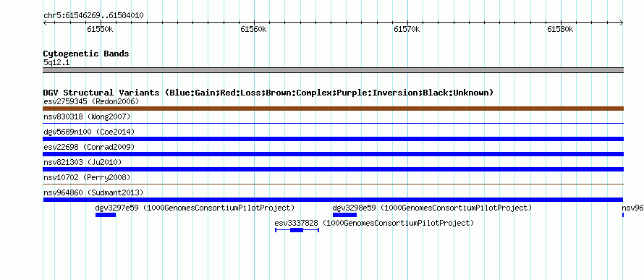Image resolution: width=644 pixels, height=280 pixels.
Task: Click the DGV Structural Variants track title
Action: [x=268, y=93]
